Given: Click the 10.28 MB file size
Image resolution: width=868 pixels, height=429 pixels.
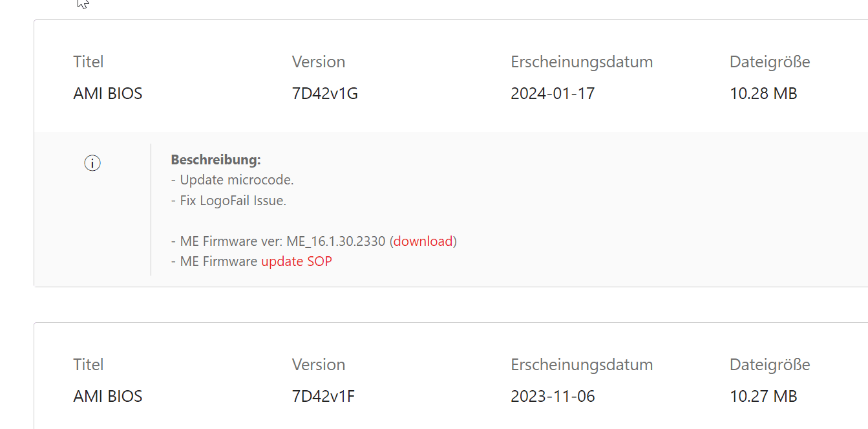Looking at the screenshot, I should [x=763, y=94].
